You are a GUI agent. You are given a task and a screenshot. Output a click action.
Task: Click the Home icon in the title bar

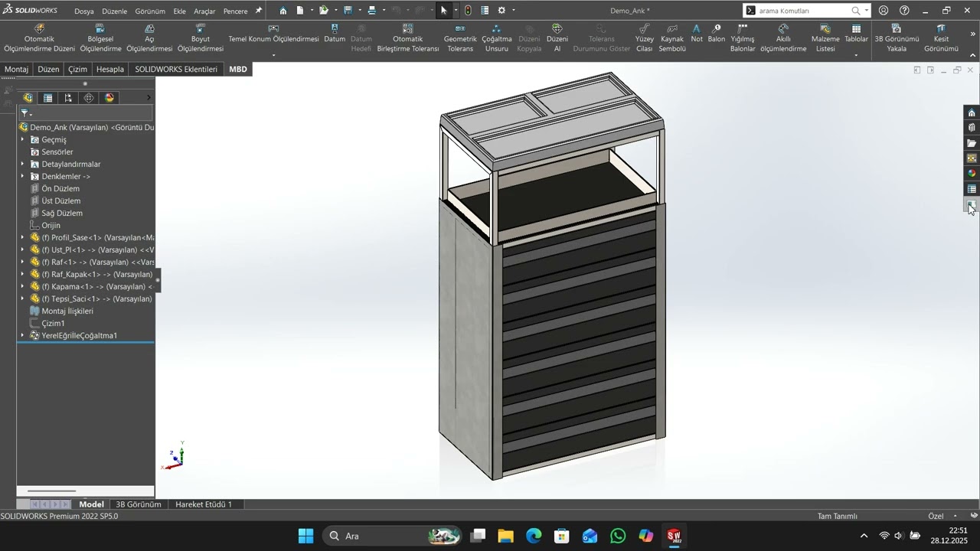pyautogui.click(x=283, y=11)
